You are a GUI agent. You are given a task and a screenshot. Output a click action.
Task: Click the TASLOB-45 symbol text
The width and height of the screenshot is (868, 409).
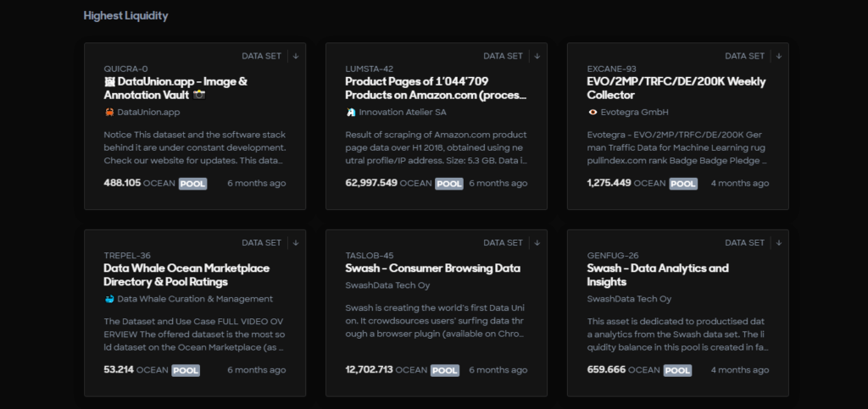tap(370, 256)
